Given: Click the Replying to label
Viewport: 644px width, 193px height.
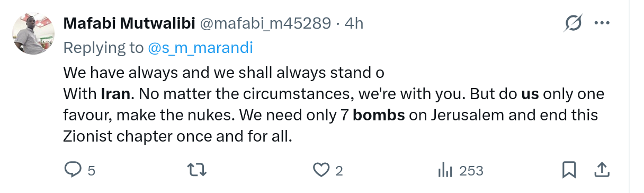Looking at the screenshot, I should (103, 48).
